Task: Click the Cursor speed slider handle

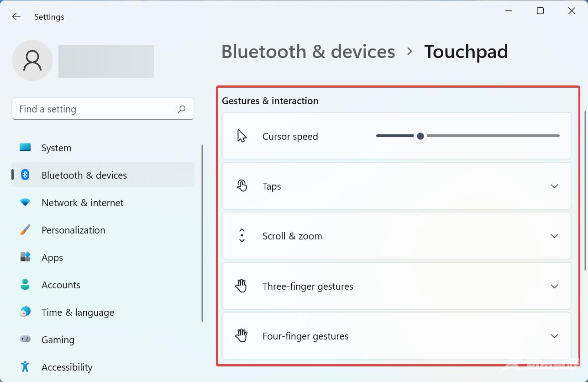Action: pyautogui.click(x=420, y=136)
